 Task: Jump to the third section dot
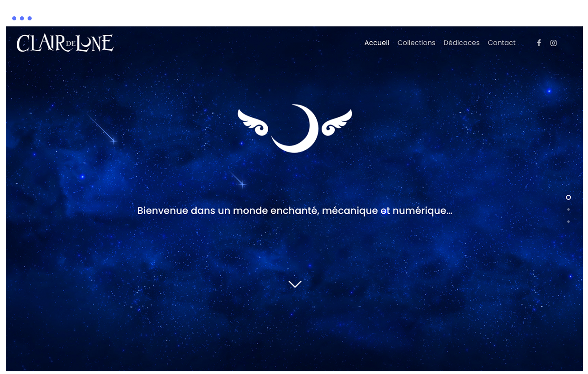[569, 222]
